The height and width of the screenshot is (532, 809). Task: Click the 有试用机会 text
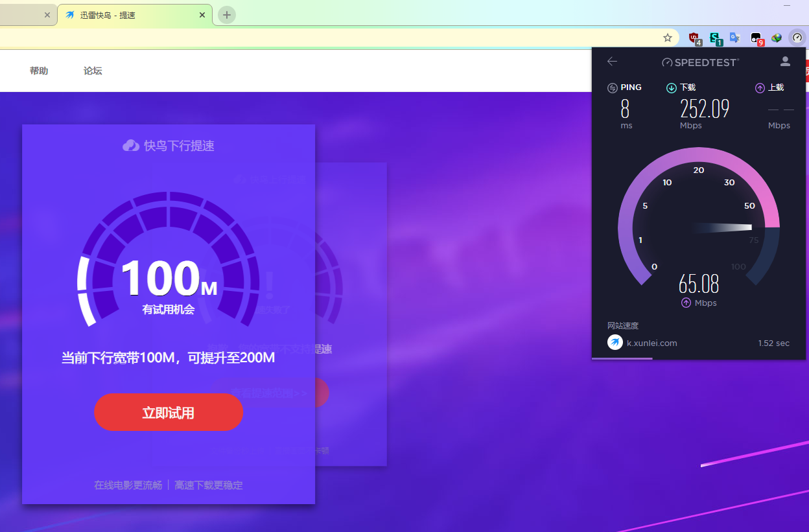tap(169, 310)
